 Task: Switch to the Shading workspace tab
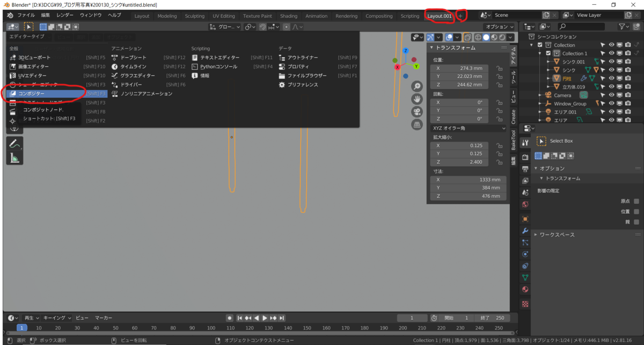point(289,16)
